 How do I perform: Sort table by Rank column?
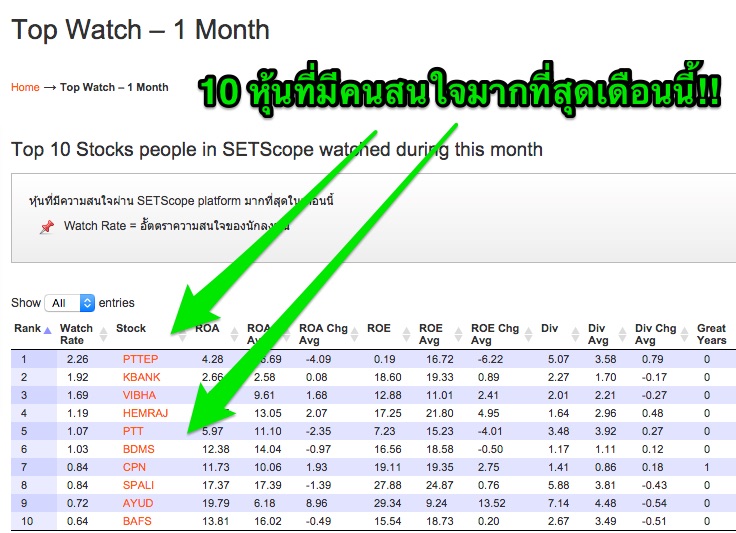pyautogui.click(x=32, y=328)
